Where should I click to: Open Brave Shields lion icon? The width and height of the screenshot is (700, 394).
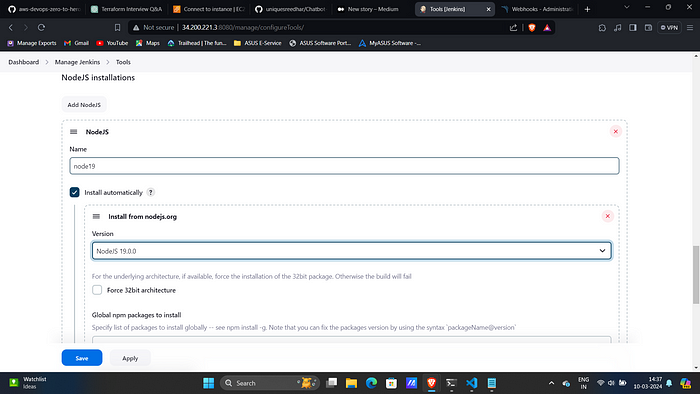coord(532,28)
